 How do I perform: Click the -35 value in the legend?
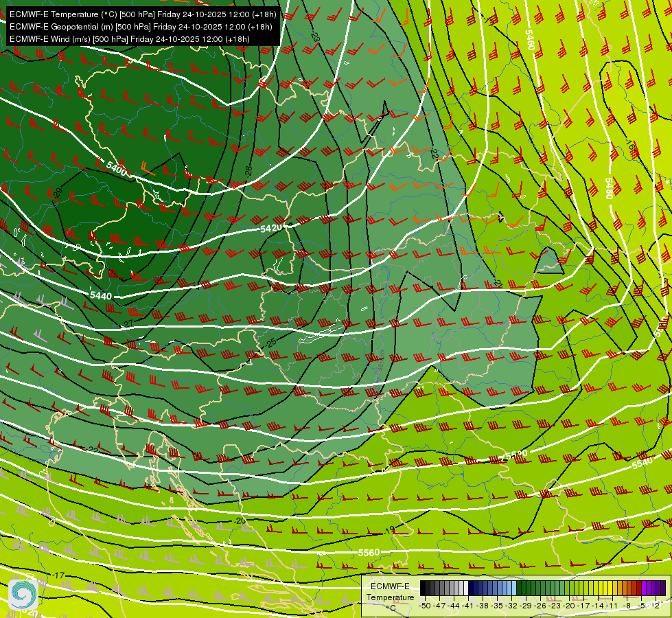pos(497,606)
